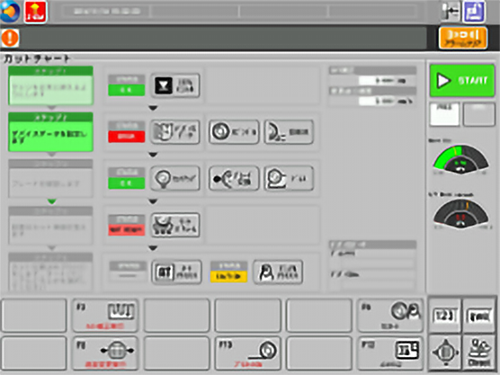The width and height of the screenshot is (500, 375).
Task: Open the axis jog four-arrow icon
Action: (445, 352)
